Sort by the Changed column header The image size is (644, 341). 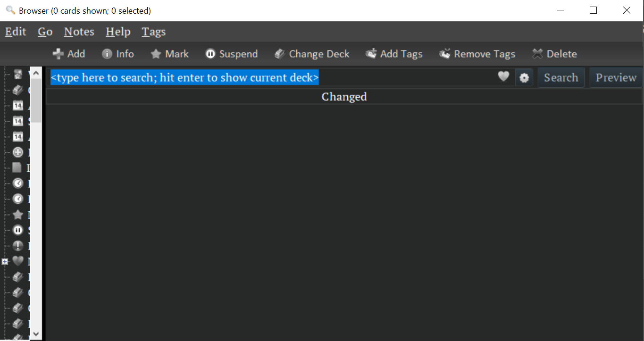pos(344,97)
